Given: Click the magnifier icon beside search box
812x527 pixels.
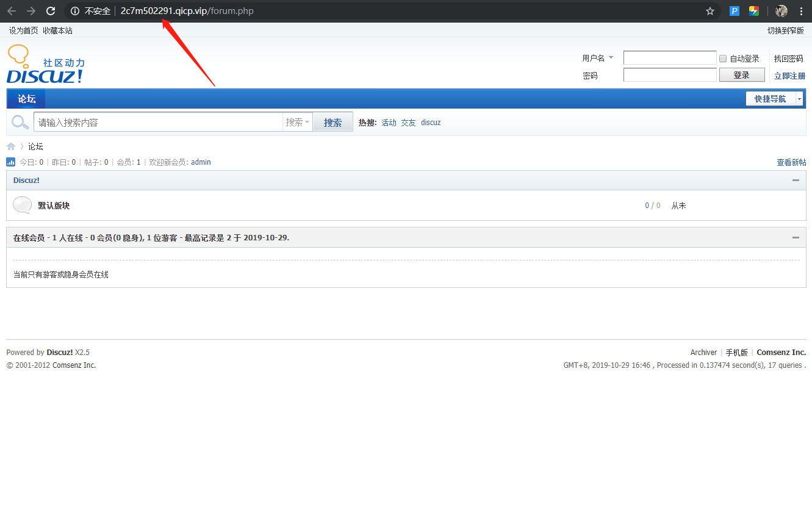Looking at the screenshot, I should tap(21, 122).
